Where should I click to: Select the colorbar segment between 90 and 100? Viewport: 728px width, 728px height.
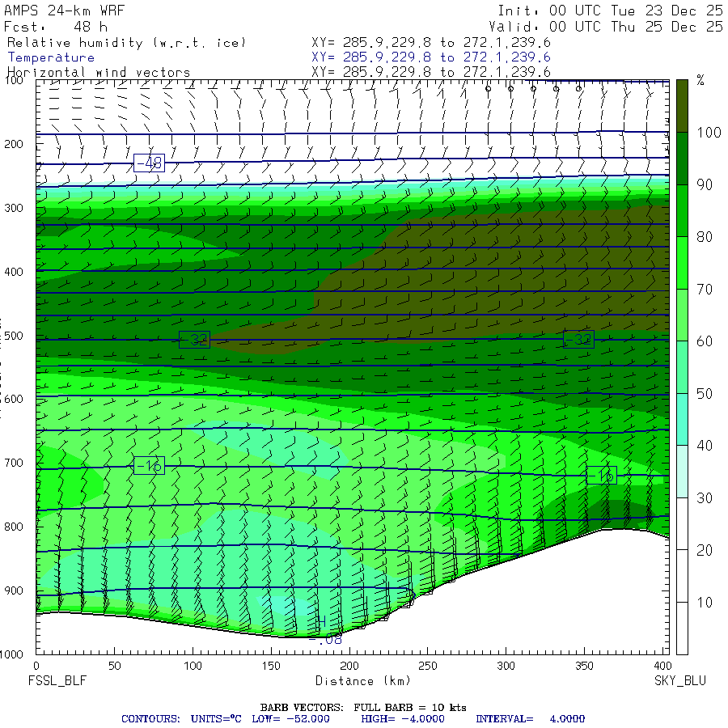[x=682, y=159]
